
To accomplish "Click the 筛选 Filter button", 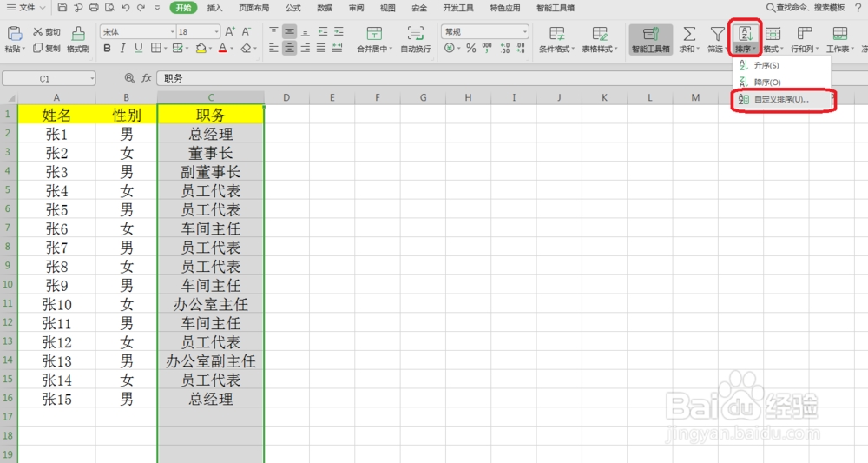I will pos(717,40).
